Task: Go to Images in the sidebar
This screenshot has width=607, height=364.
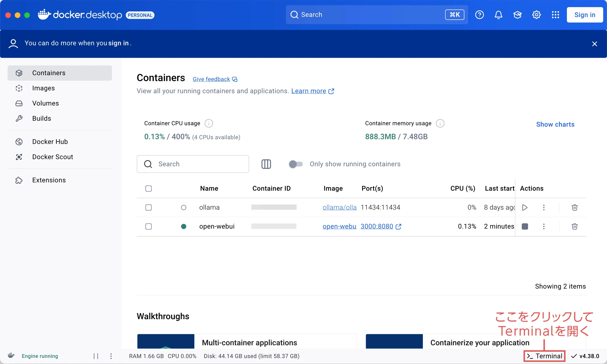Action: (43, 88)
